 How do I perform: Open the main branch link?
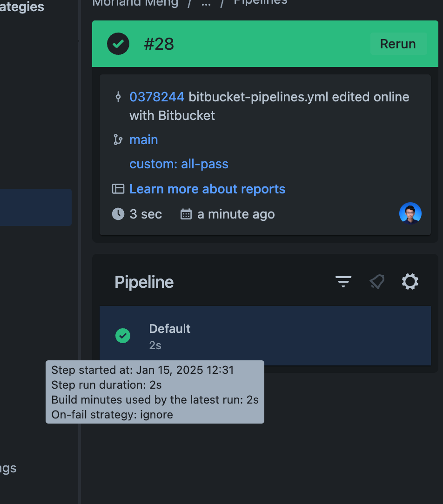143,139
